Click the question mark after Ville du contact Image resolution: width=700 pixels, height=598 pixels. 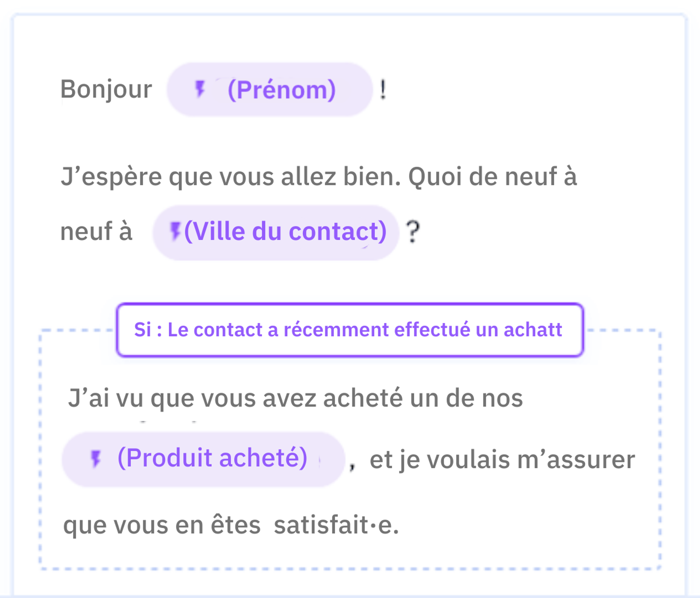[x=413, y=232]
